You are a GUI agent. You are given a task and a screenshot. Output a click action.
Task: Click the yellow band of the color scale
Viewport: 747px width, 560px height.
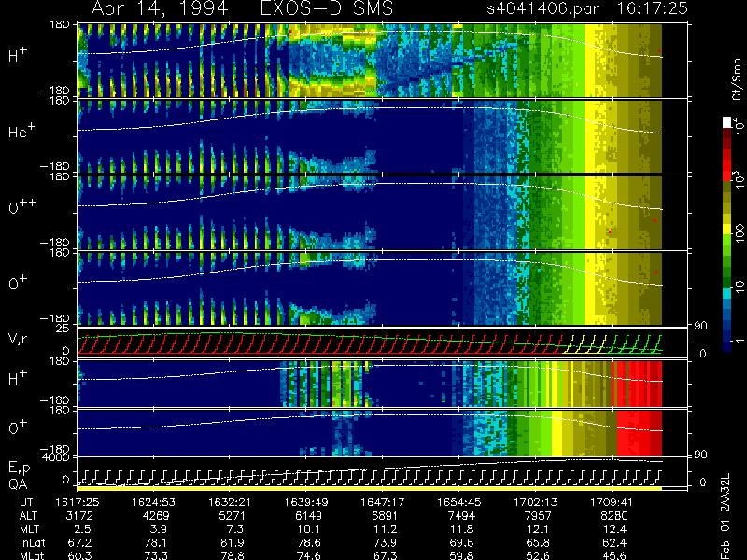pos(727,230)
